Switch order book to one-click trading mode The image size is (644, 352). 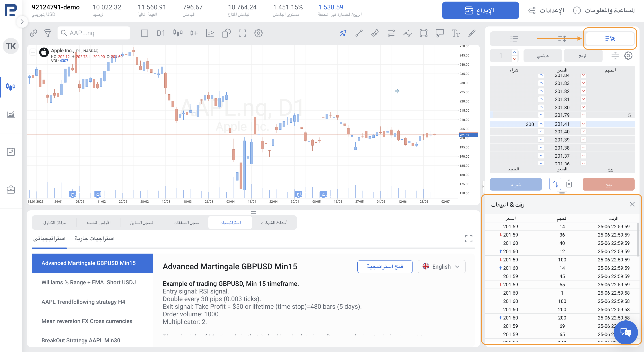(x=610, y=39)
